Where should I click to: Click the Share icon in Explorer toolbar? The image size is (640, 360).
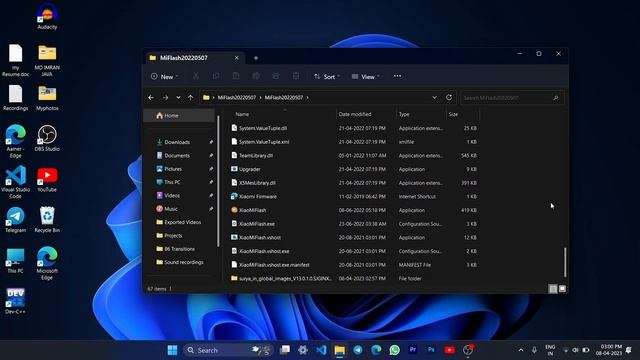[276, 76]
